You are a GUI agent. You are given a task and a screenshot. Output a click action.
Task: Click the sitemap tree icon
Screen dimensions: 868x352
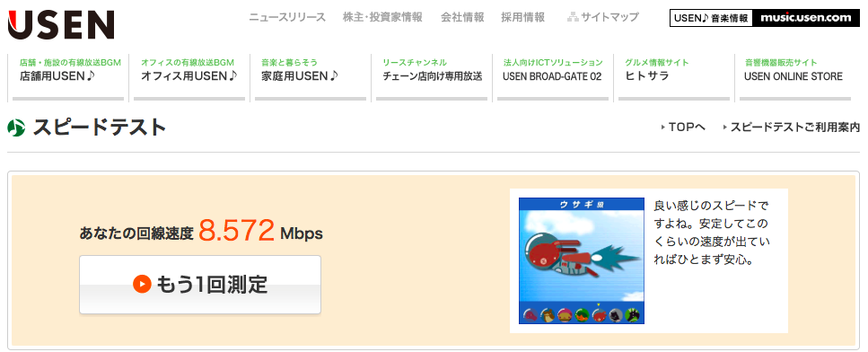pyautogui.click(x=573, y=17)
